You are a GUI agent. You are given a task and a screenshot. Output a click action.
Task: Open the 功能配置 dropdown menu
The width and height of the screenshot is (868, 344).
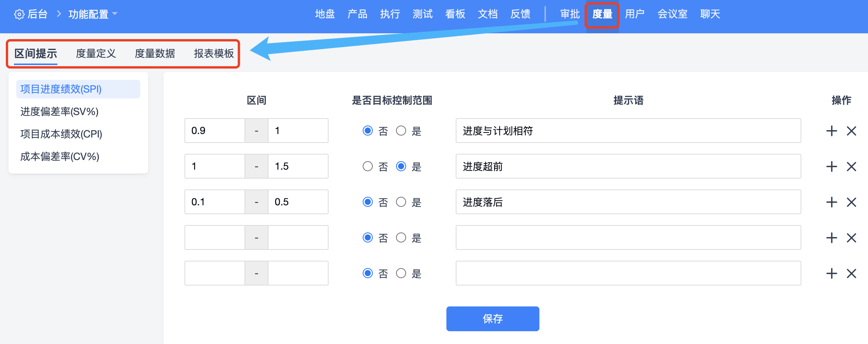[x=93, y=14]
